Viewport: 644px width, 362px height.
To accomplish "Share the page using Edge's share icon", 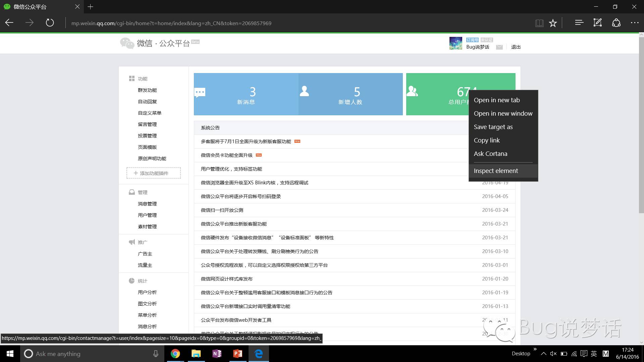I will coord(616,23).
